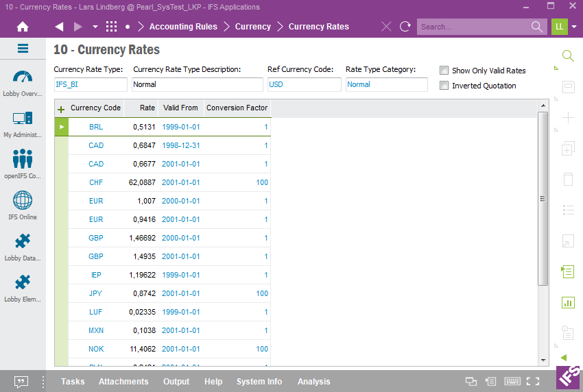Open IFS Online globe shortcut
The width and height of the screenshot is (583, 392).
tap(23, 206)
